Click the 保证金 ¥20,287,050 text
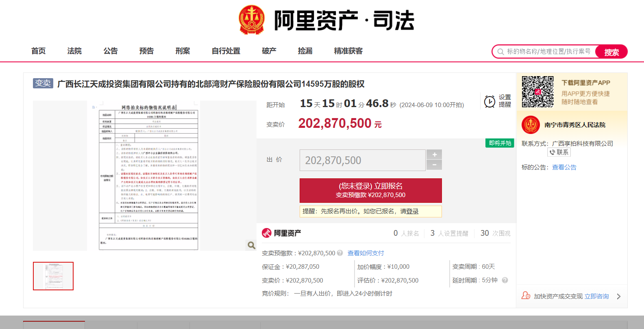This screenshot has width=644, height=329. tap(291, 267)
